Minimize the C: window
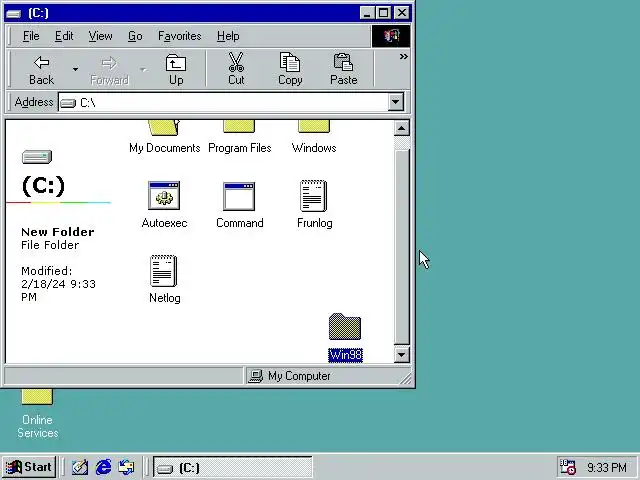The height and width of the screenshot is (480, 640). (367, 13)
